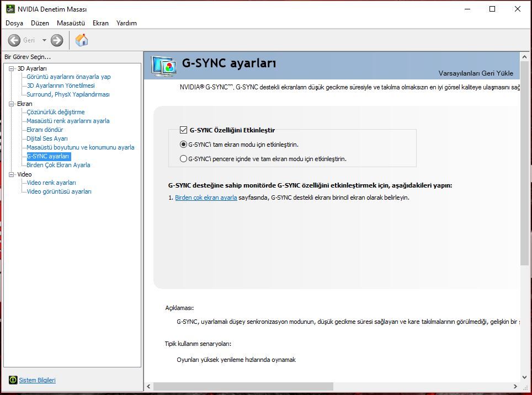Click the Back (Geri) arrow icon
532x395 pixels.
pyautogui.click(x=14, y=40)
